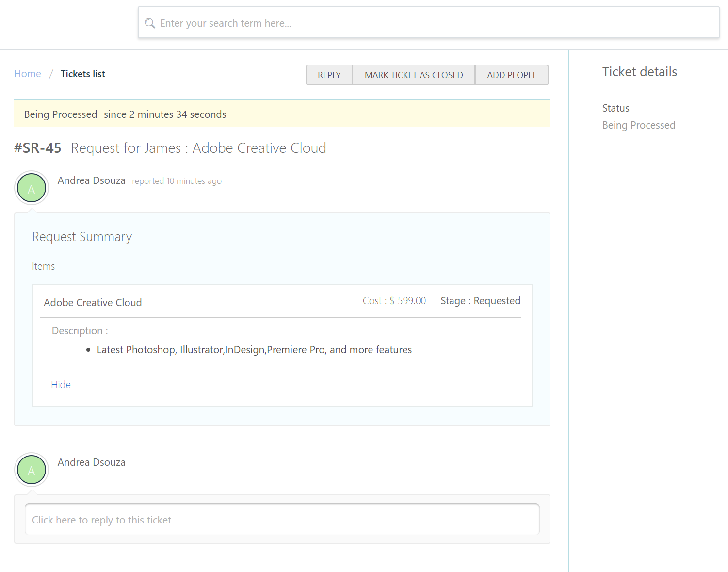Click 'since 2 minutes 34 seconds' text
728x572 pixels.
165,114
